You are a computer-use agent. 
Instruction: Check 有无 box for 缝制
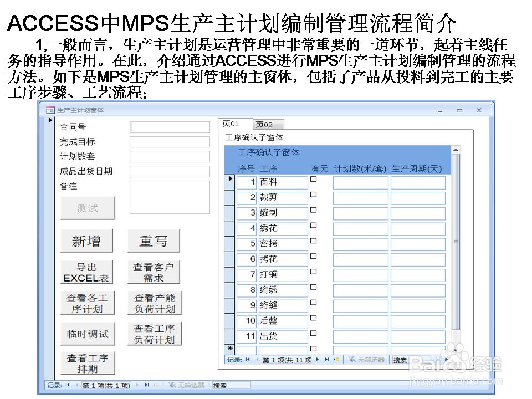[x=314, y=210]
